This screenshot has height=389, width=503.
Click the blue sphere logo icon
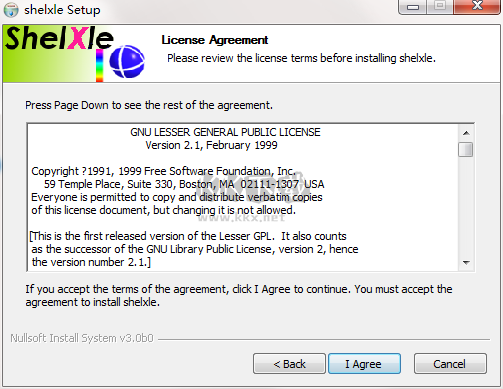[x=127, y=62]
